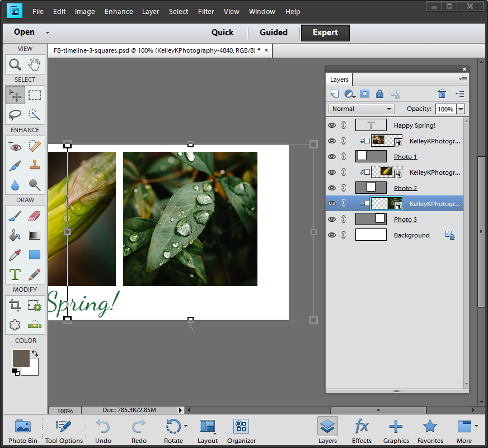
Task: Open the Tool Options panel
Action: pyautogui.click(x=64, y=431)
